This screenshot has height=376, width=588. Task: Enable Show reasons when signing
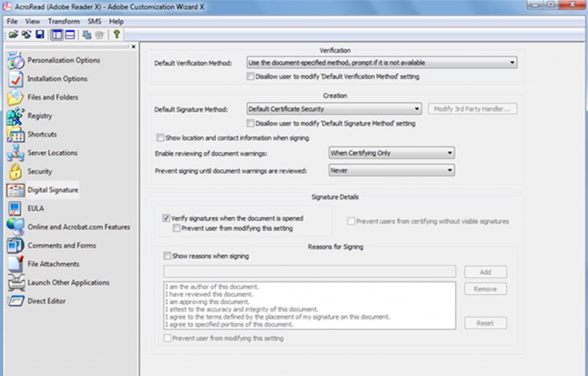click(167, 256)
